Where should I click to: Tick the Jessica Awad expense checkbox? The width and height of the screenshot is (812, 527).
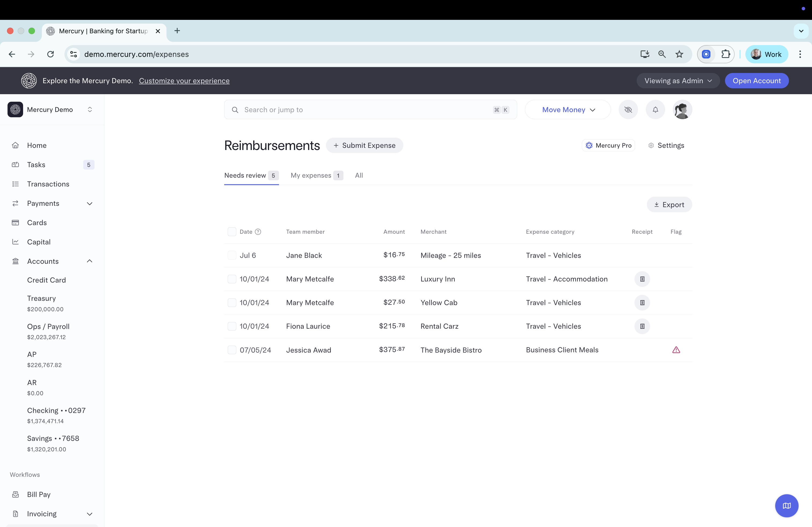(232, 350)
